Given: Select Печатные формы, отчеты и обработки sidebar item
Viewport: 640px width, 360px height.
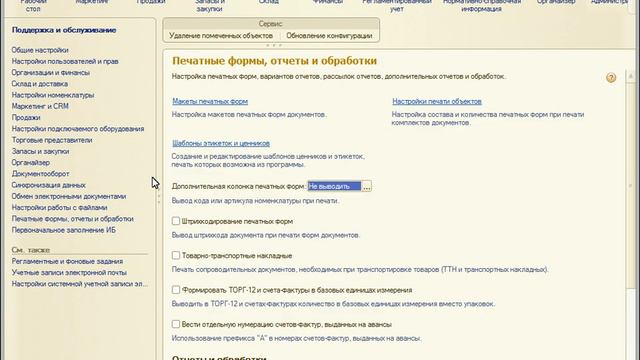Looking at the screenshot, I should click(73, 219).
